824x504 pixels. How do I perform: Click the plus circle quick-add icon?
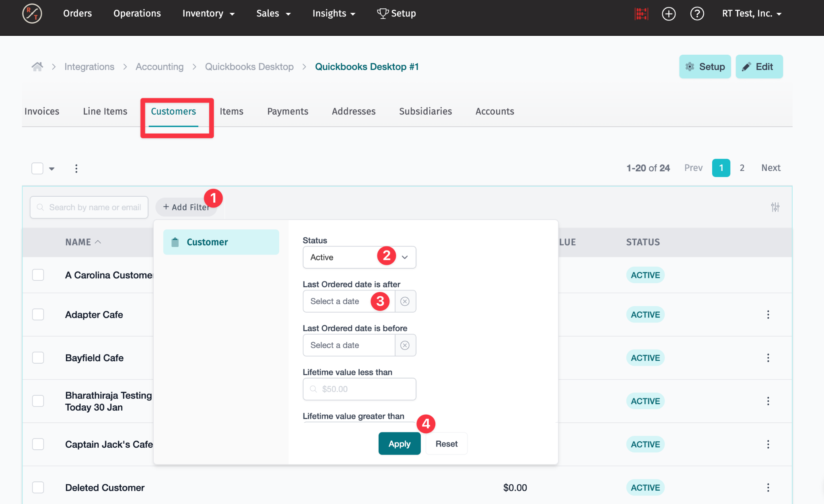(669, 14)
